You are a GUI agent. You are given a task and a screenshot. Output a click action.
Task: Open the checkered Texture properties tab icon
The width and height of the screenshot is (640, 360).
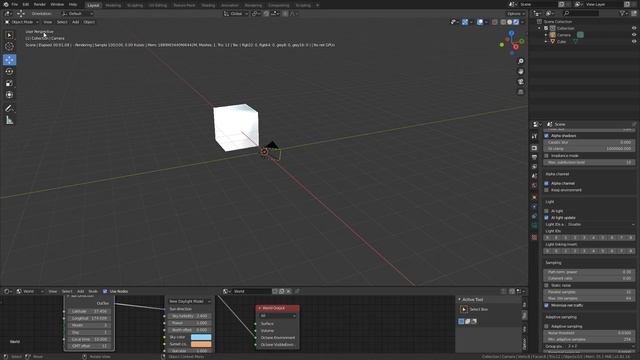pos(534,237)
